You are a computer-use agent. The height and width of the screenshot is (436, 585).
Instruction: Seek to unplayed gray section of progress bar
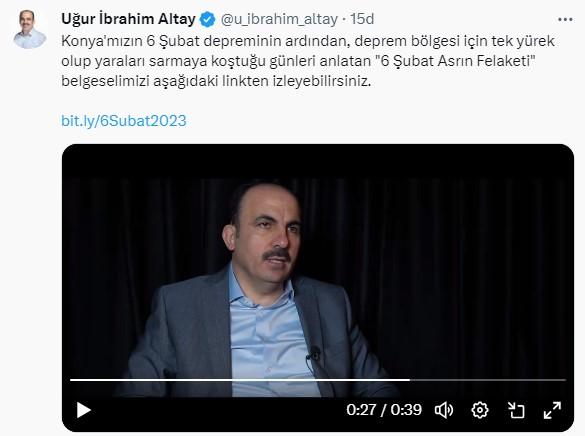tap(488, 380)
